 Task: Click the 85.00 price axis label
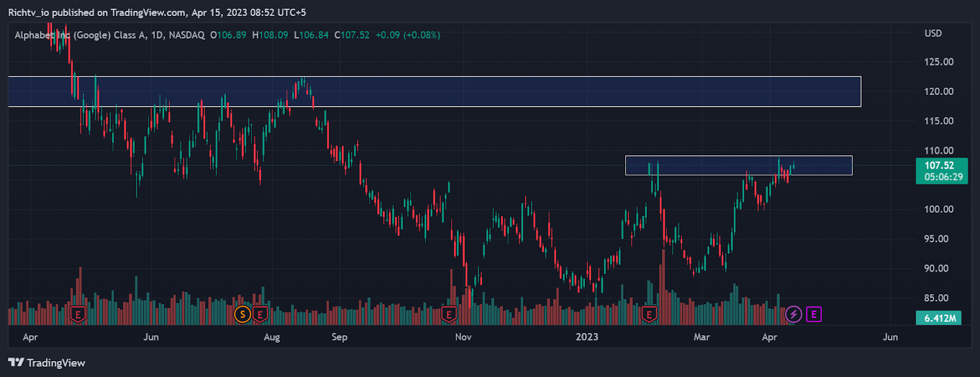937,298
